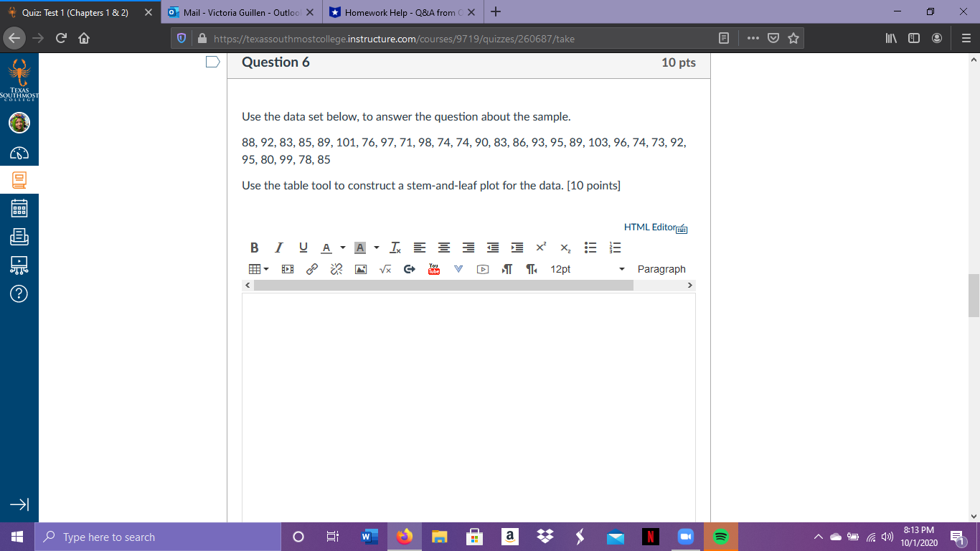Image resolution: width=980 pixels, height=551 pixels.
Task: Open the table insertion tool
Action: click(x=254, y=269)
